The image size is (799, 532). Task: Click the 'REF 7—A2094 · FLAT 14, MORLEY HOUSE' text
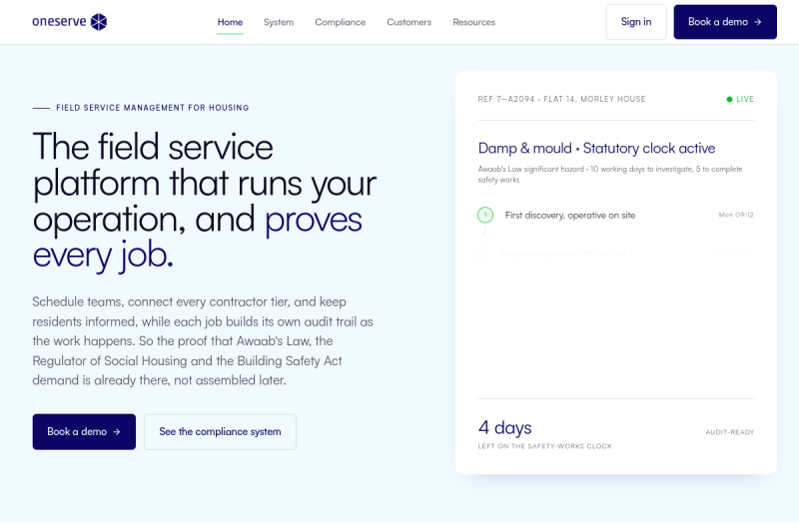tap(561, 99)
